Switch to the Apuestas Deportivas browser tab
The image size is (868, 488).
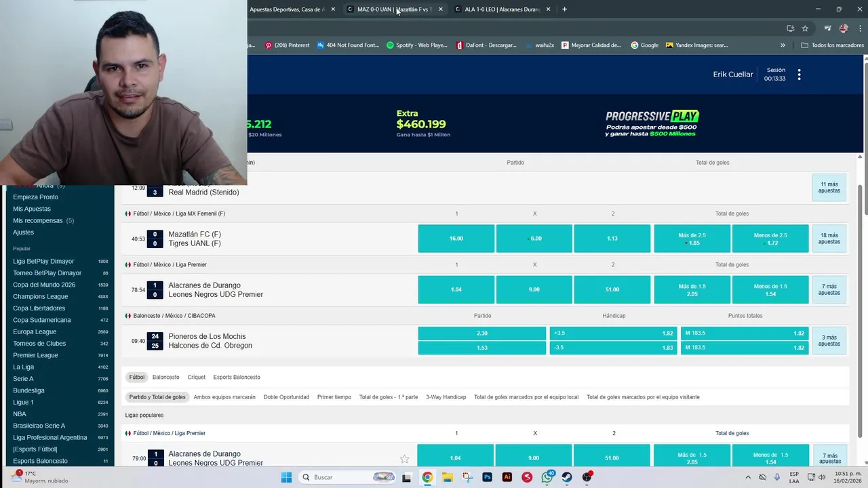coord(288,9)
